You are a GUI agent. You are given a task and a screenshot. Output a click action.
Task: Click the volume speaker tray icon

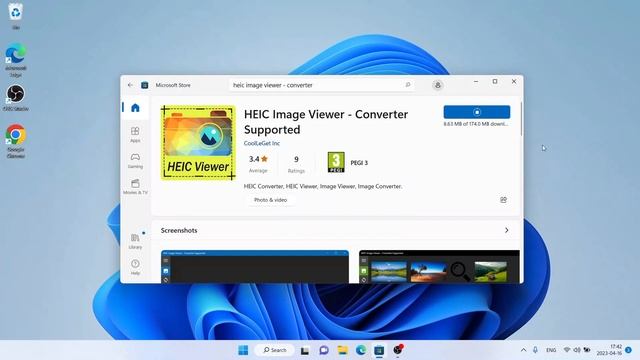coord(577,350)
